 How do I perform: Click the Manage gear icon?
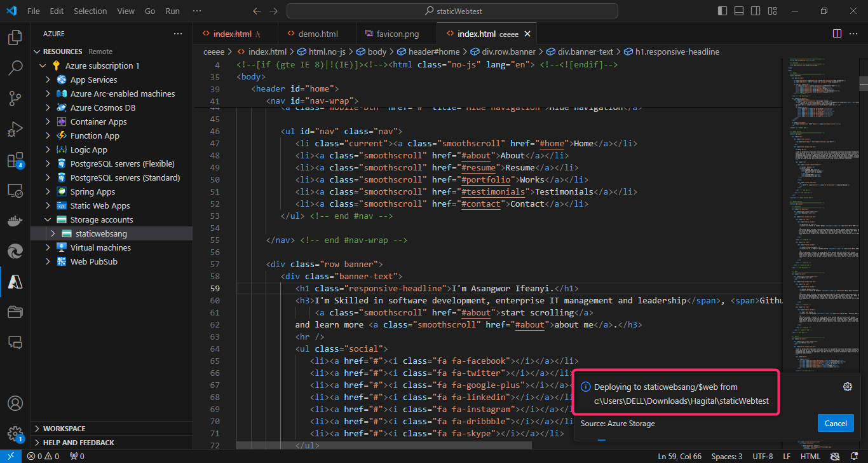pos(15,434)
